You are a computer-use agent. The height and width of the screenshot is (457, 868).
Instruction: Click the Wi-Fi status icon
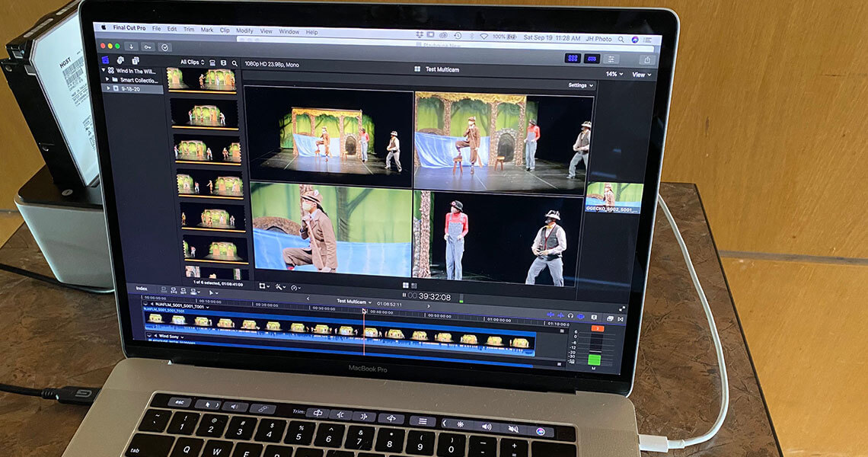point(483,37)
